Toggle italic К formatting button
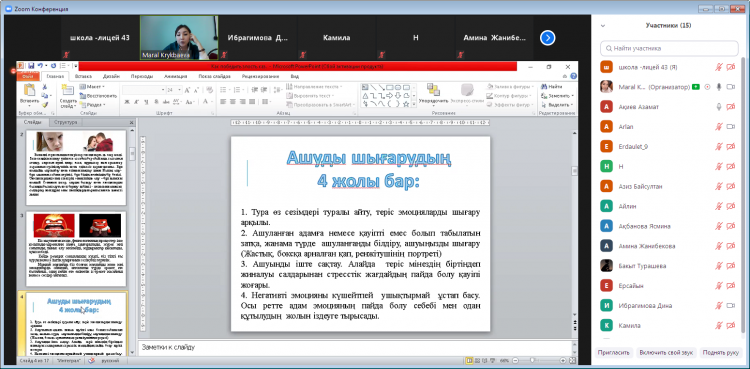The width and height of the screenshot is (750, 369). tap(136, 102)
